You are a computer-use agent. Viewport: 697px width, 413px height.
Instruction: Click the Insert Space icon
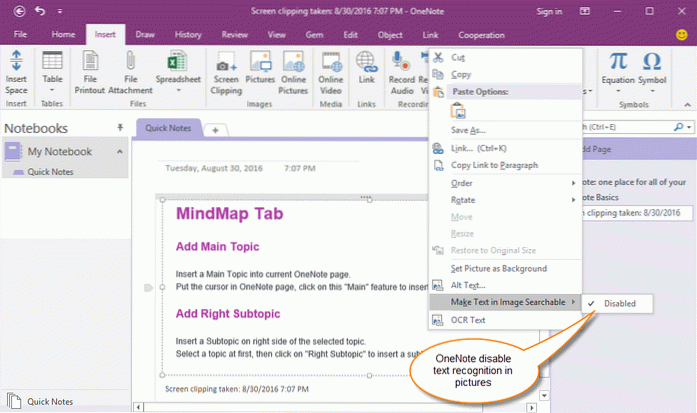point(16,60)
